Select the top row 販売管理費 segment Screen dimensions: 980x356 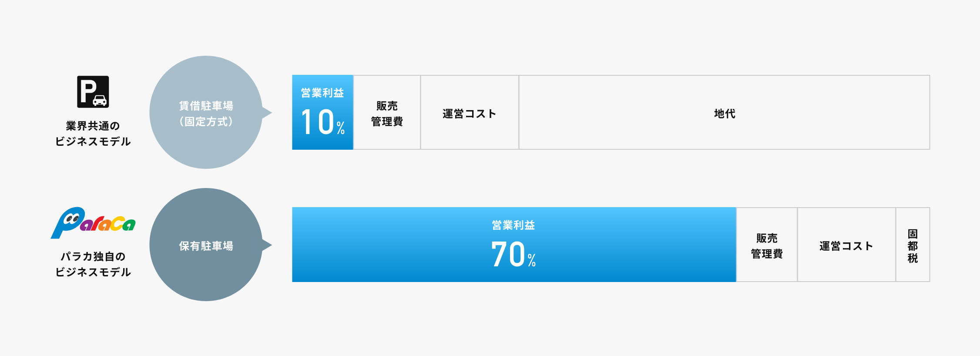387,113
